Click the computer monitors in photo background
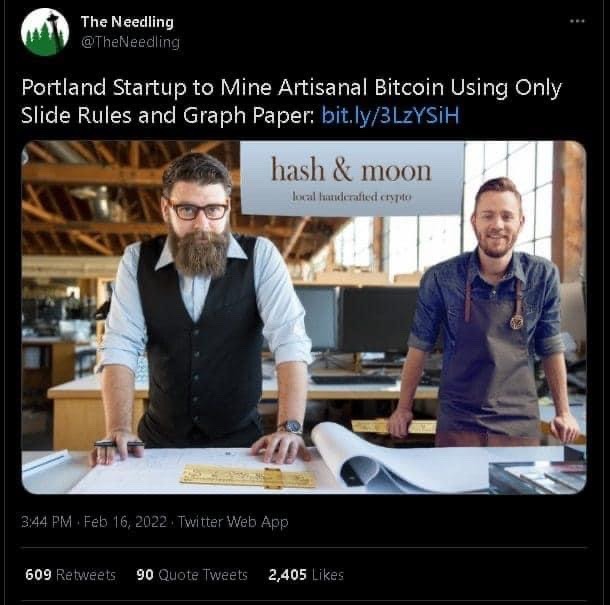610x605 pixels. (x=356, y=319)
